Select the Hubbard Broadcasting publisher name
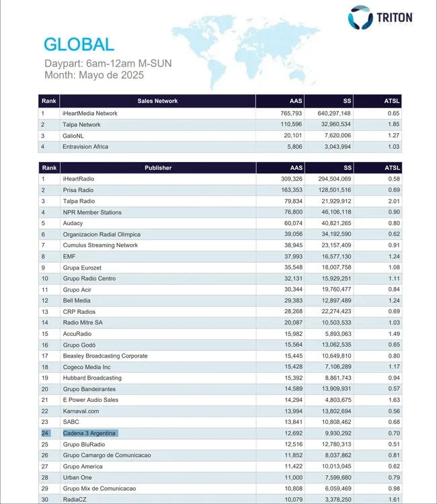 (x=92, y=378)
